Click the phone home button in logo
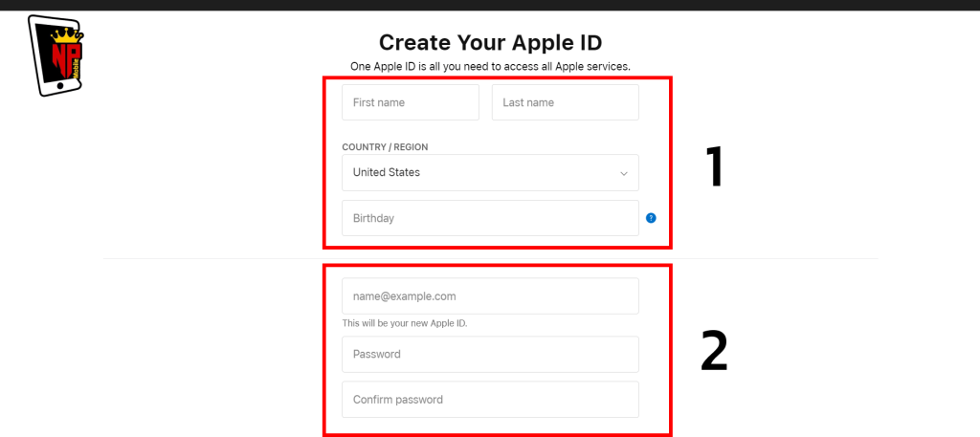The height and width of the screenshot is (437, 980). click(x=60, y=85)
